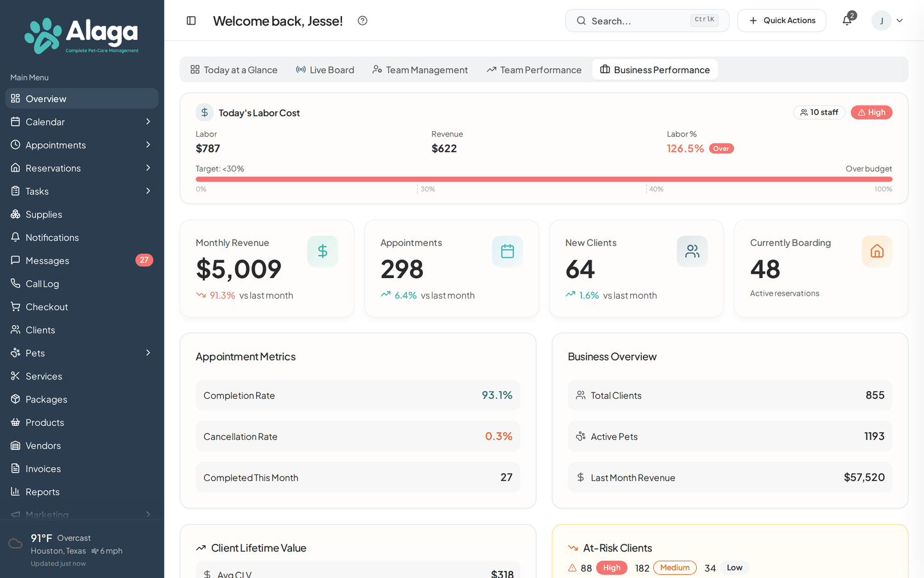Open Services scissors menu item
This screenshot has height=578, width=924.
81,376
